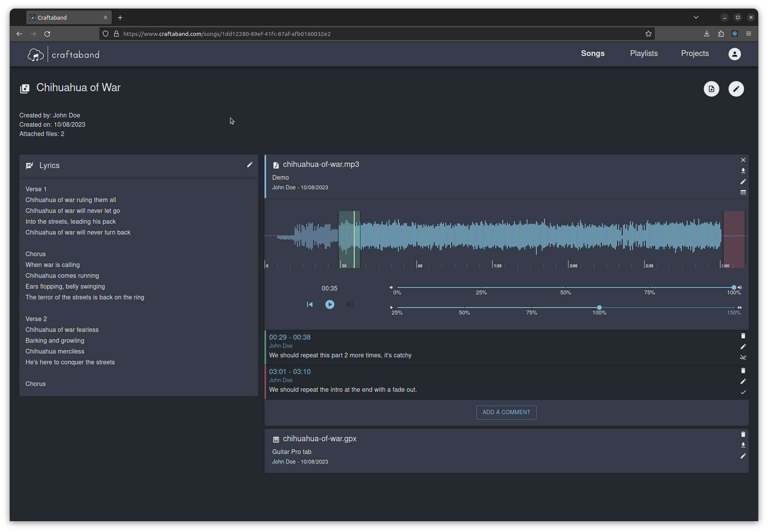Click the chihuahua-of-war.mp3 file title

click(321, 165)
